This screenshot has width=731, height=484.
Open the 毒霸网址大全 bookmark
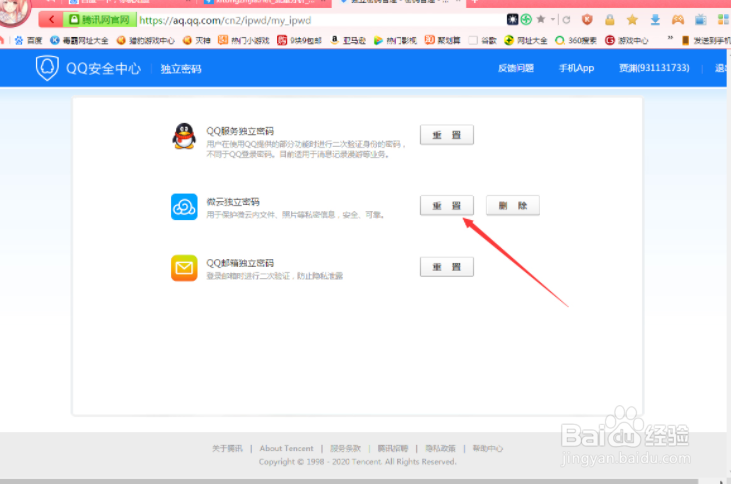(79, 41)
